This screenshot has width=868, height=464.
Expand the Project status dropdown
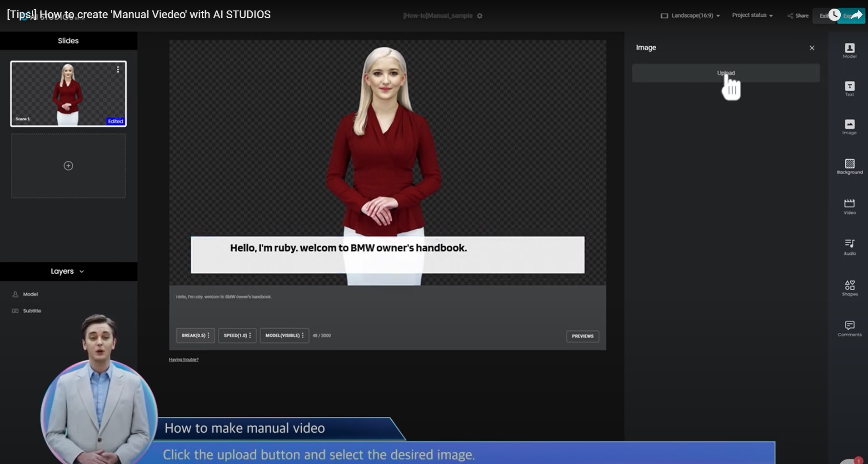pyautogui.click(x=752, y=15)
